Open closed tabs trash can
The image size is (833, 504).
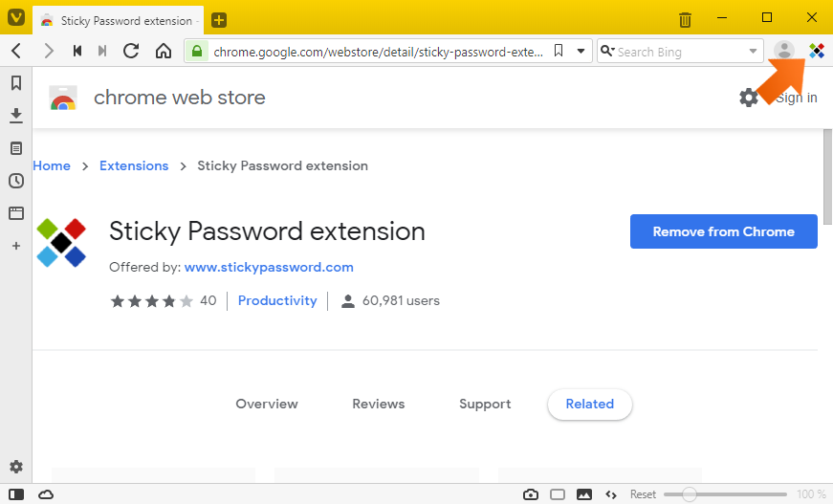[x=685, y=20]
